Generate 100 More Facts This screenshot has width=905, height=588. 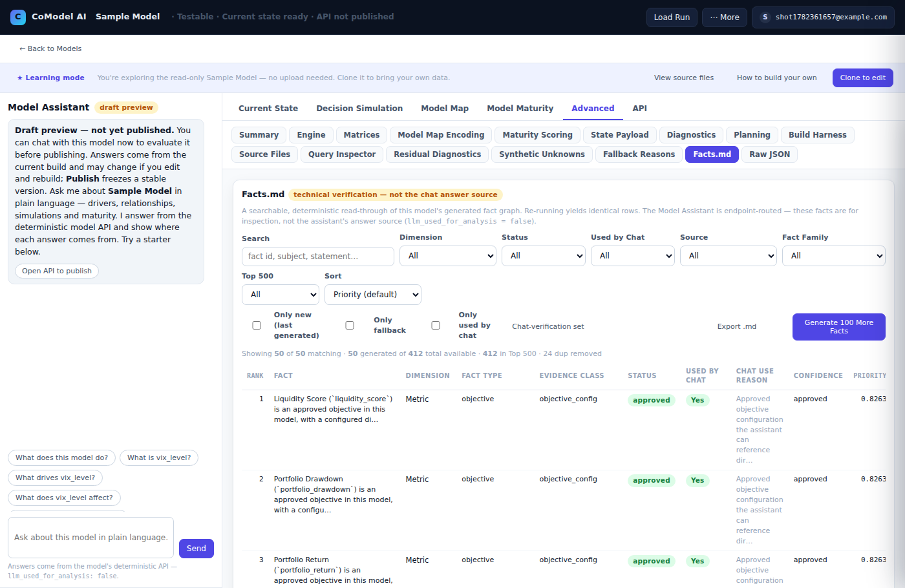click(x=839, y=327)
